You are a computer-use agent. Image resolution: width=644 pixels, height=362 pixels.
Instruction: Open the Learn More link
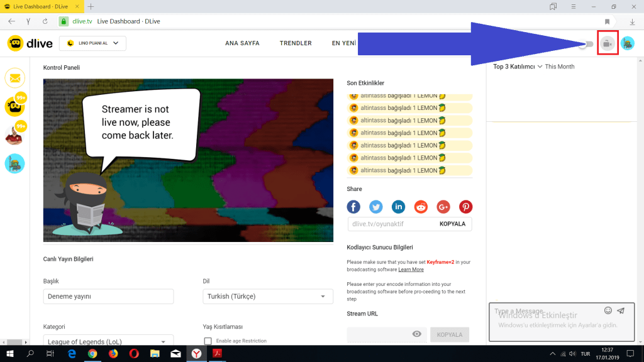pyautogui.click(x=411, y=270)
